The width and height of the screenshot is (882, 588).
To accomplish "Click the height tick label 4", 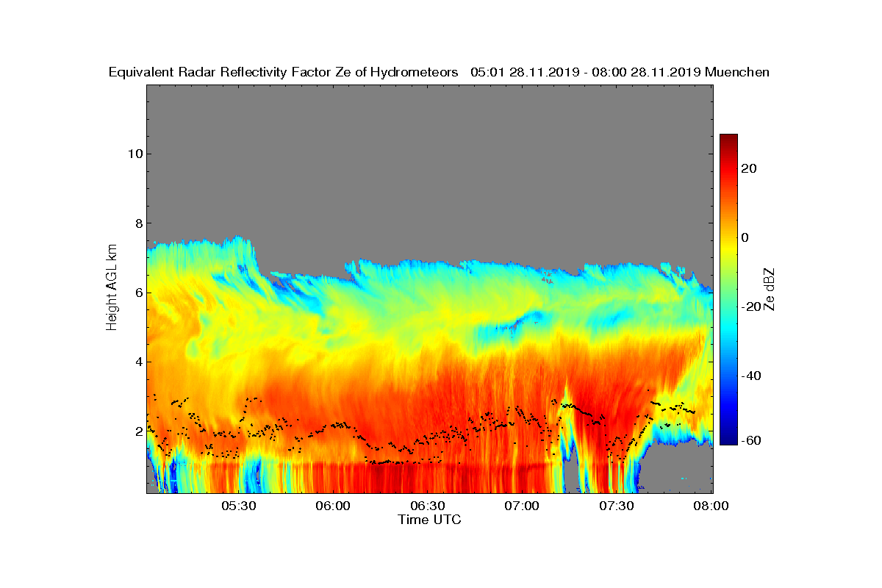I will click(137, 362).
